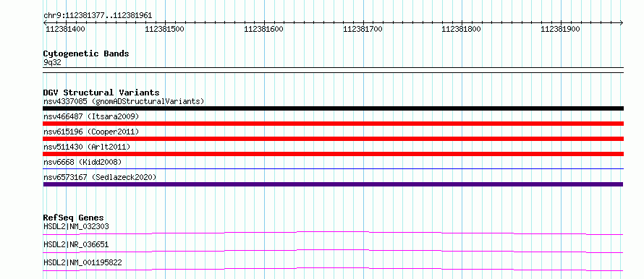Click the DGV Structural Variants track heading
Screen dimensions: 644x279
[101, 93]
